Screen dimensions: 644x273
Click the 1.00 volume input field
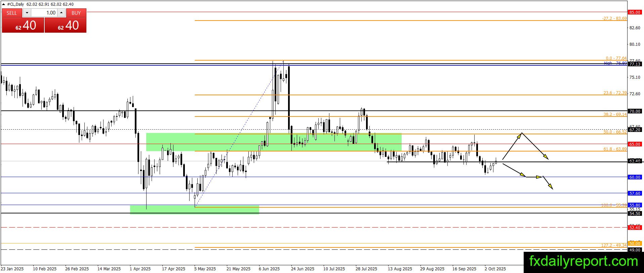tap(44, 13)
